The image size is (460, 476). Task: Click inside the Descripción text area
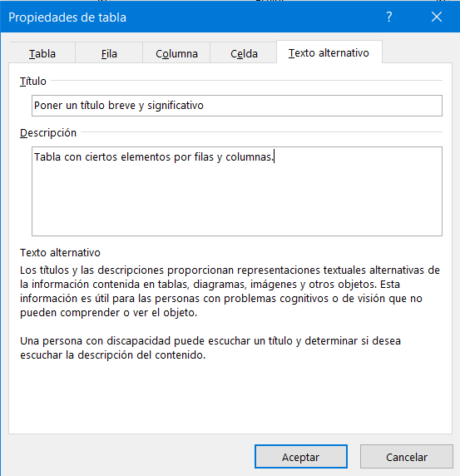click(x=237, y=191)
